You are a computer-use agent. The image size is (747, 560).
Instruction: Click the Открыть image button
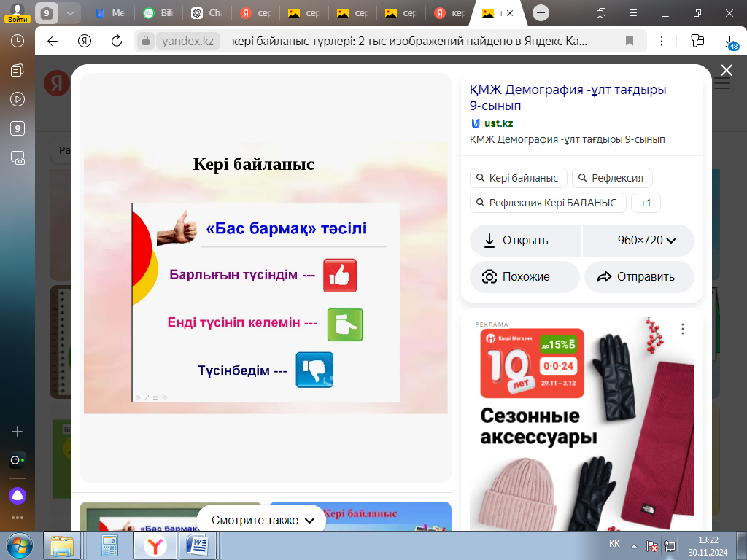[525, 241]
